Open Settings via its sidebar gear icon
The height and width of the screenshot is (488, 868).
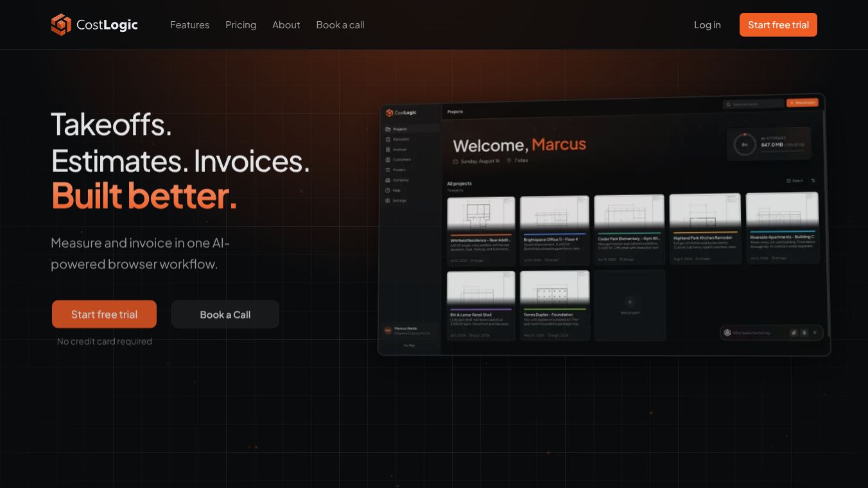click(388, 201)
